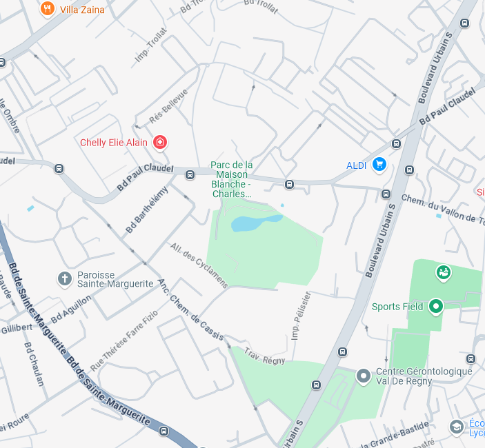
Task: Select bus stop left of ALDI on Bd Paul Claudel
Action: [x=289, y=185]
